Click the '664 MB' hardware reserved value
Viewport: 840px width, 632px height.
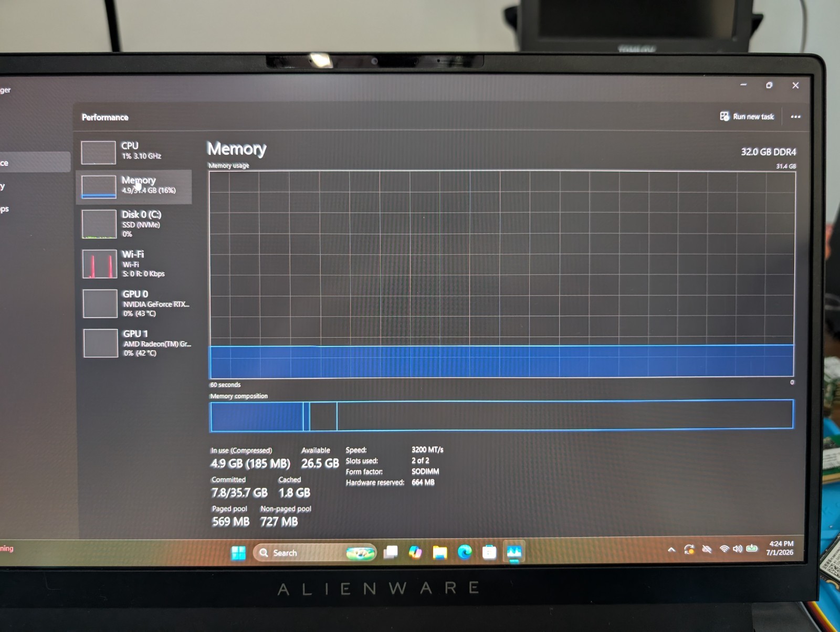[423, 482]
